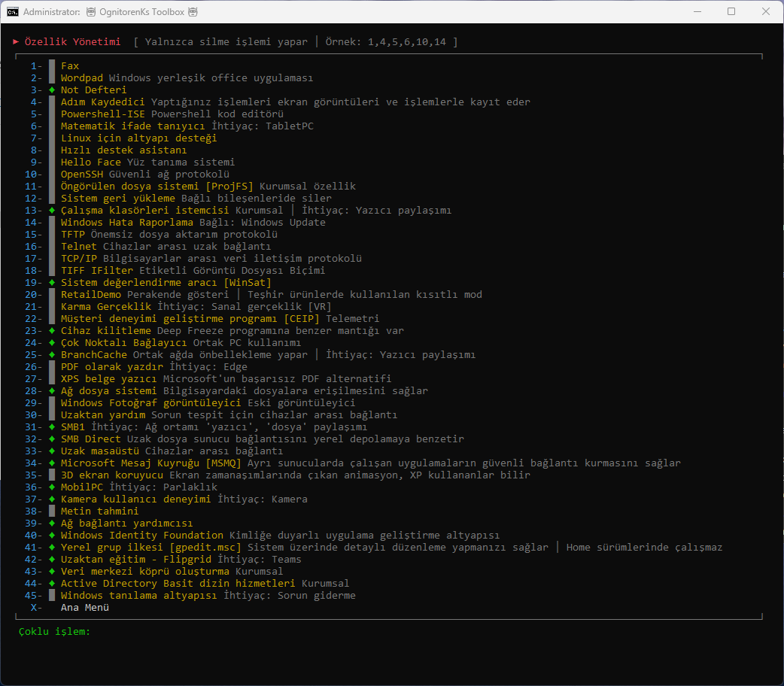Viewport: 784px width, 686px height.
Task: Click the red arrow before Özellik Yönetimi
Action: pyautogui.click(x=16, y=41)
